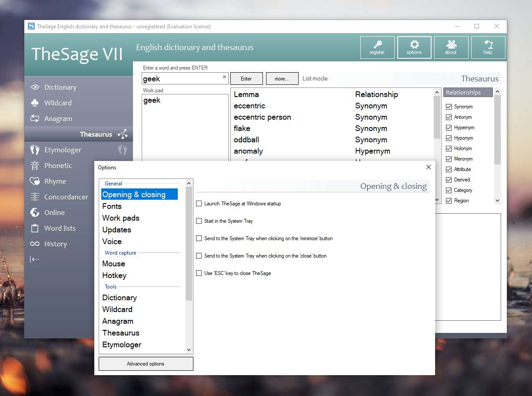Image resolution: width=532 pixels, height=396 pixels.
Task: Uncheck the Category relationship
Action: [x=449, y=190]
